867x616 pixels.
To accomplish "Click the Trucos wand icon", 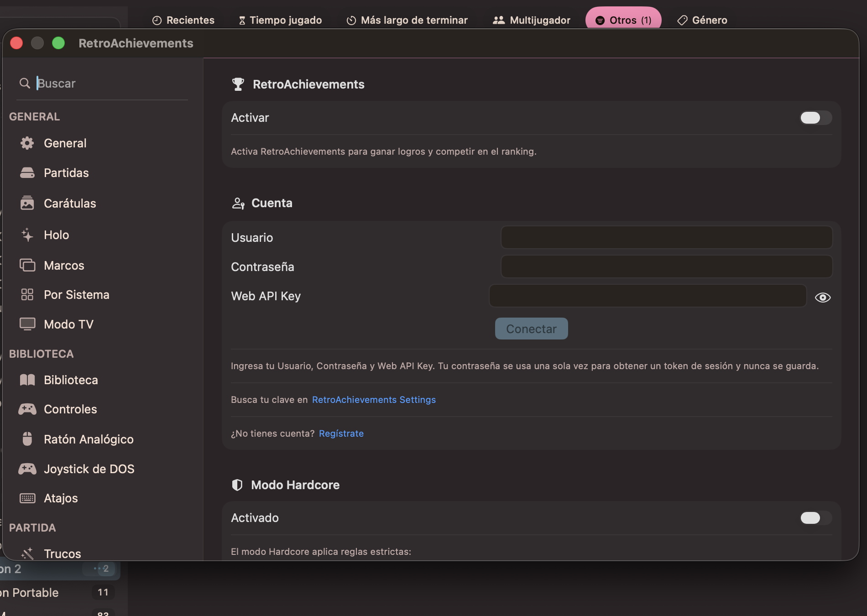I will point(27,553).
